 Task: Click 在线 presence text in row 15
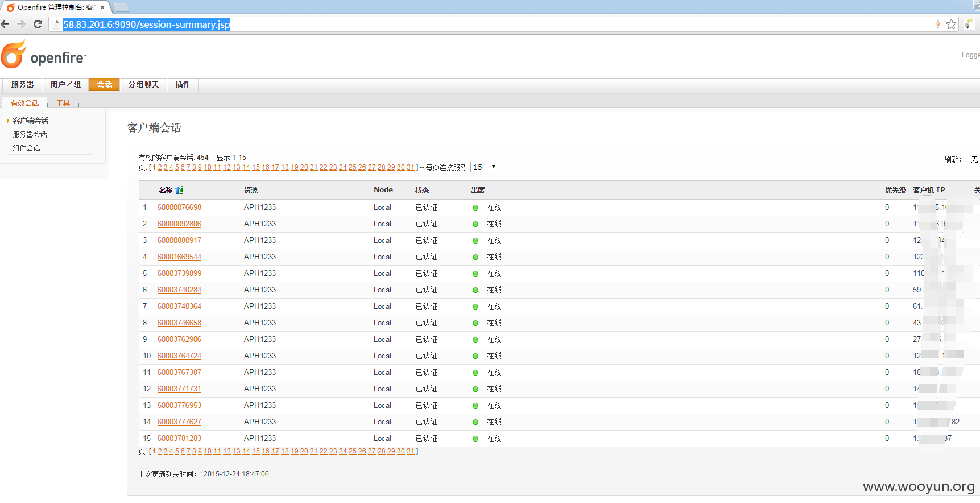pyautogui.click(x=494, y=439)
